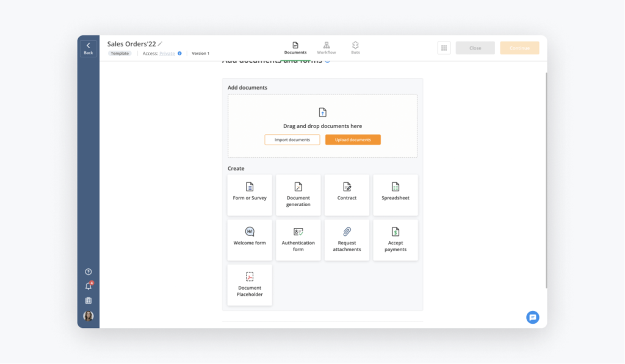Create a new Form or Survey
This screenshot has width=625, height=364.
250,194
